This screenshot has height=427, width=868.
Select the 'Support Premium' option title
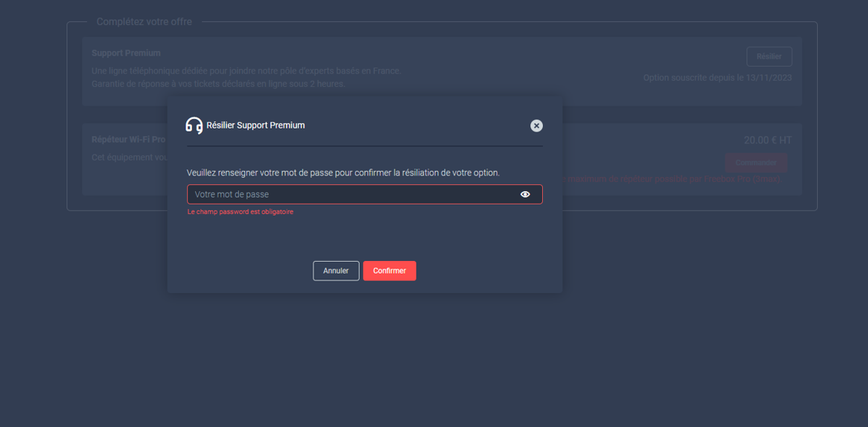126,53
